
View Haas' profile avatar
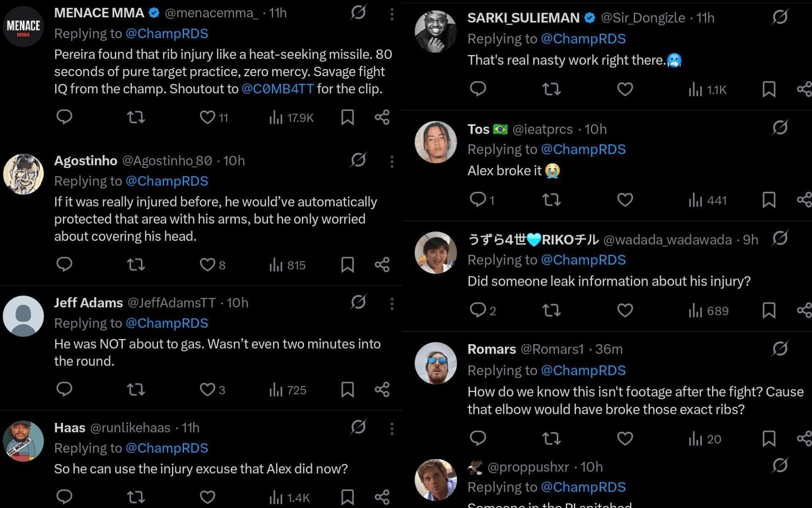23,441
